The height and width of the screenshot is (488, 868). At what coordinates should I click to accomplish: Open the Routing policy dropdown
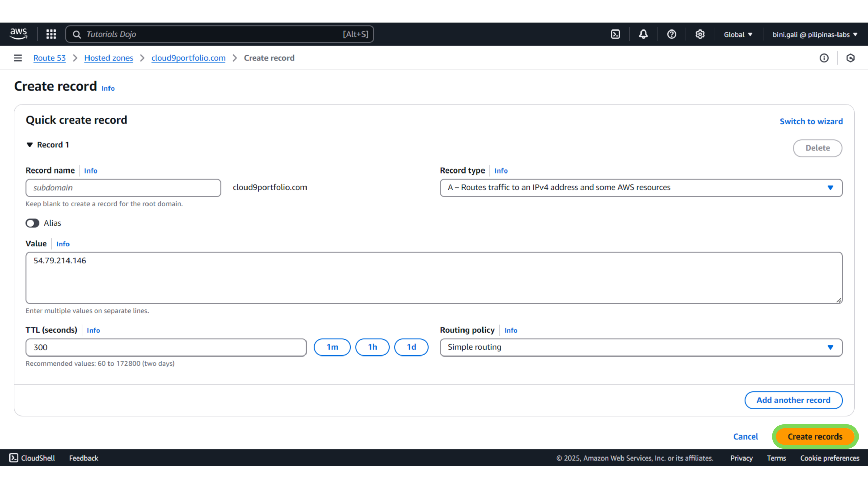click(641, 347)
